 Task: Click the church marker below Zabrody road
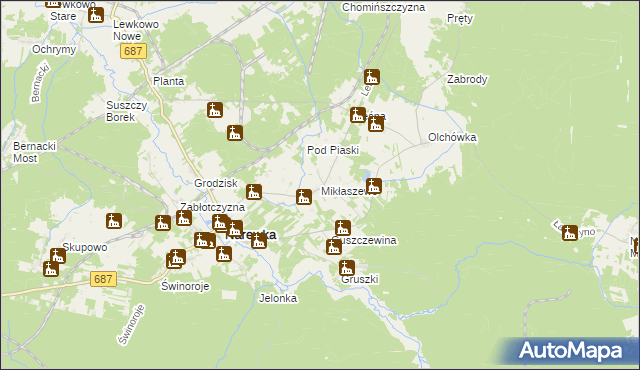(372, 77)
